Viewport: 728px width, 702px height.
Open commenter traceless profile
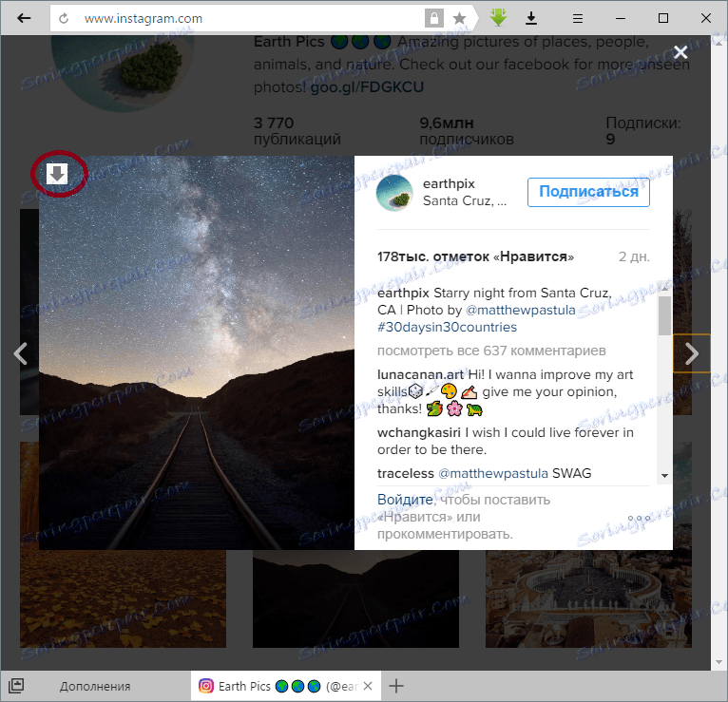point(405,473)
